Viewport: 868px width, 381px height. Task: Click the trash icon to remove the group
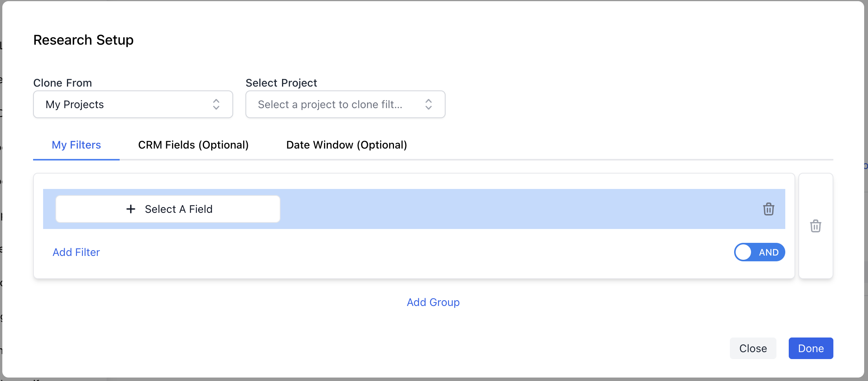point(816,226)
